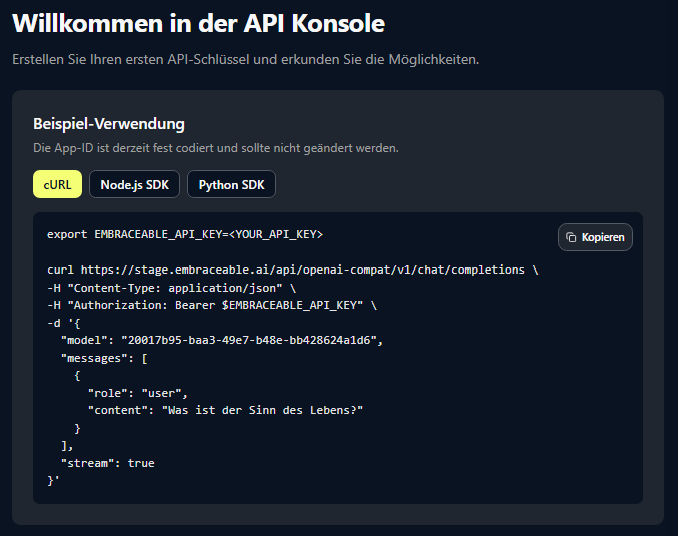Click the copy icon in the Kopieren button
The height and width of the screenshot is (536, 678).
point(571,237)
